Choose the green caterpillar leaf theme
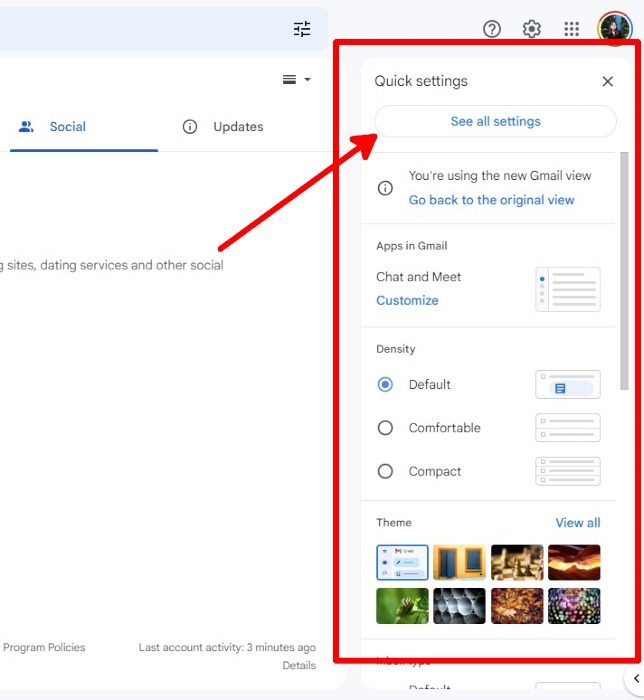 click(402, 606)
